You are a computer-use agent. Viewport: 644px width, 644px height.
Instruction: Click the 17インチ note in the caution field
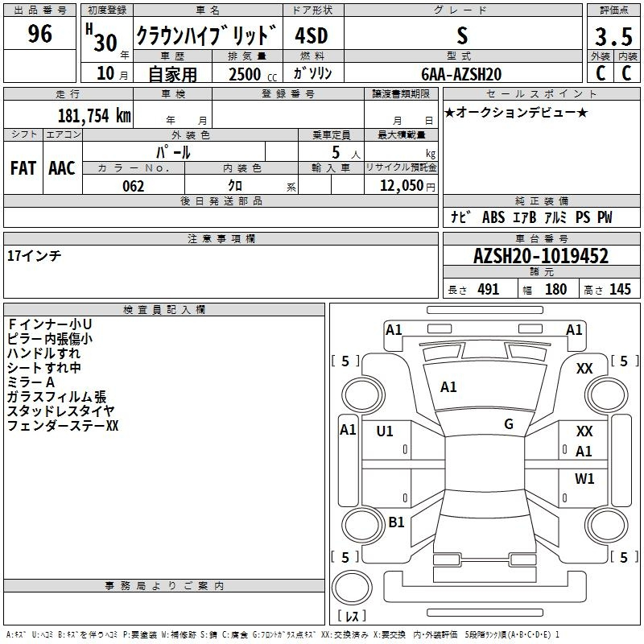coord(34,255)
